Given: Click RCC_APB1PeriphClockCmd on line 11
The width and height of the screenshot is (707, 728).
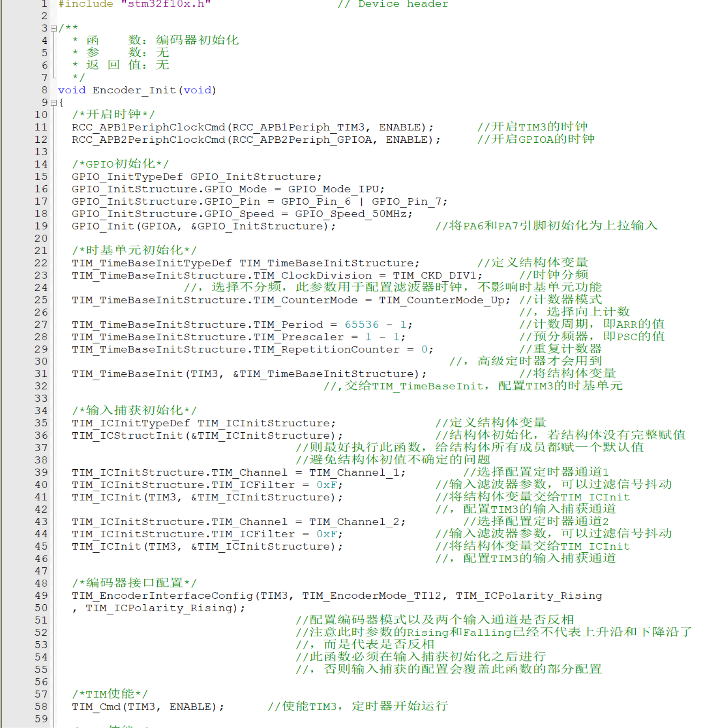Looking at the screenshot, I should tap(148, 127).
